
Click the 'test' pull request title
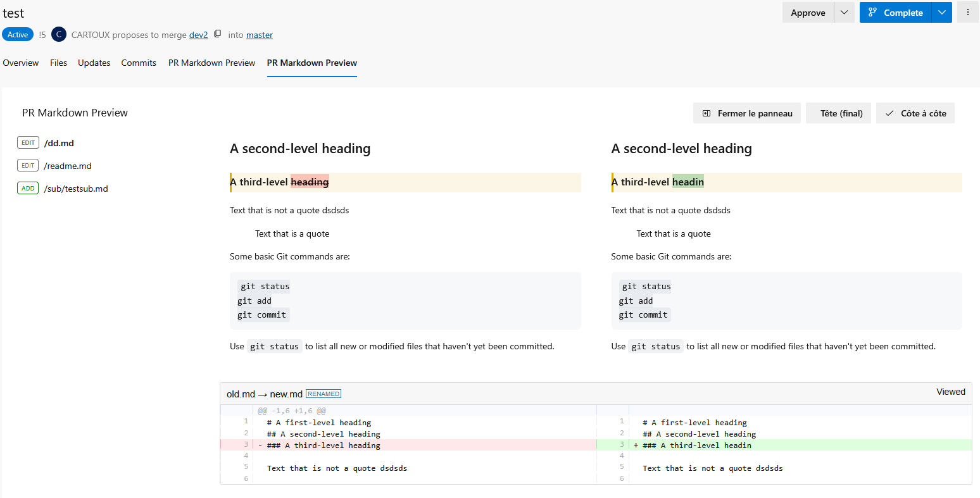13,13
